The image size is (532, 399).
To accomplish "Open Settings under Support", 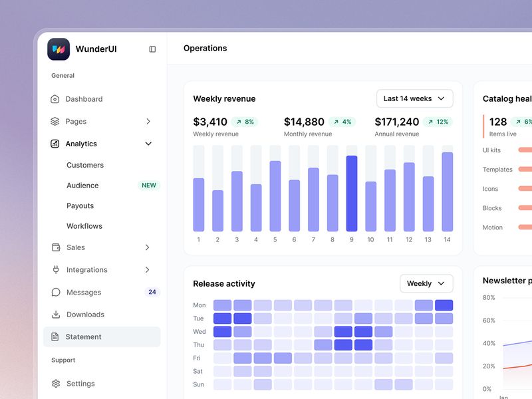I will 102,384.
